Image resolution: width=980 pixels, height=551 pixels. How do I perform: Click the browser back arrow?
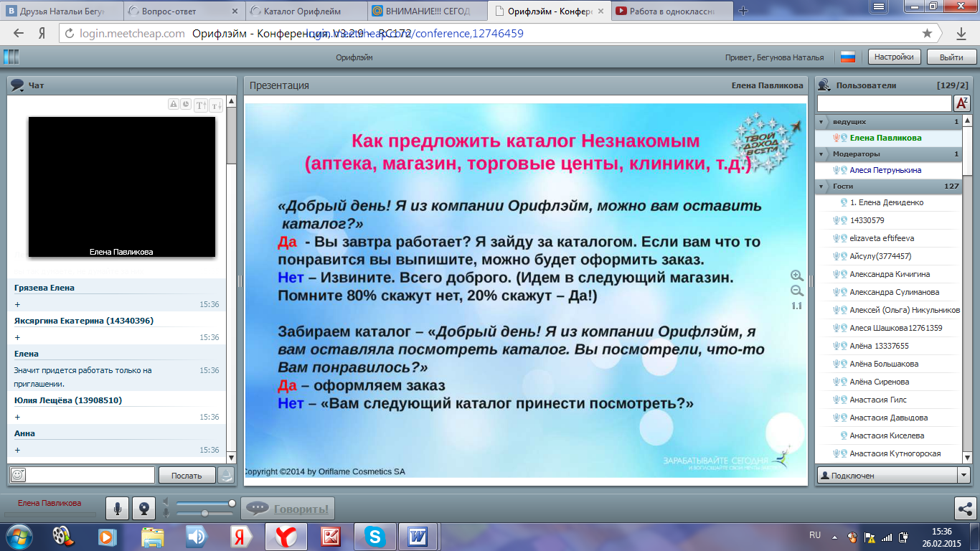(18, 33)
